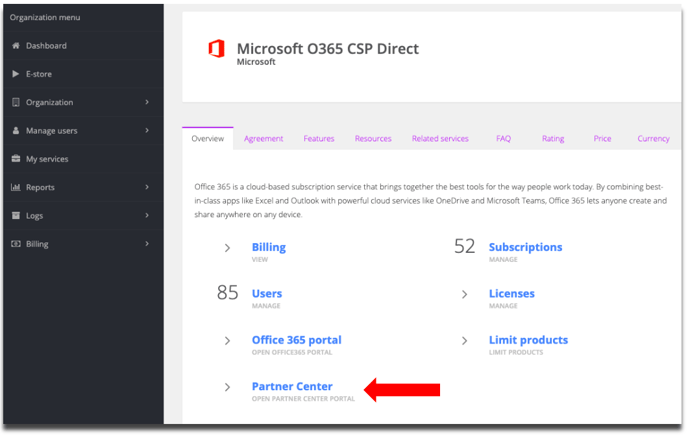Click the Dashboard home icon in sidebar
The height and width of the screenshot is (435, 688).
pyautogui.click(x=15, y=46)
